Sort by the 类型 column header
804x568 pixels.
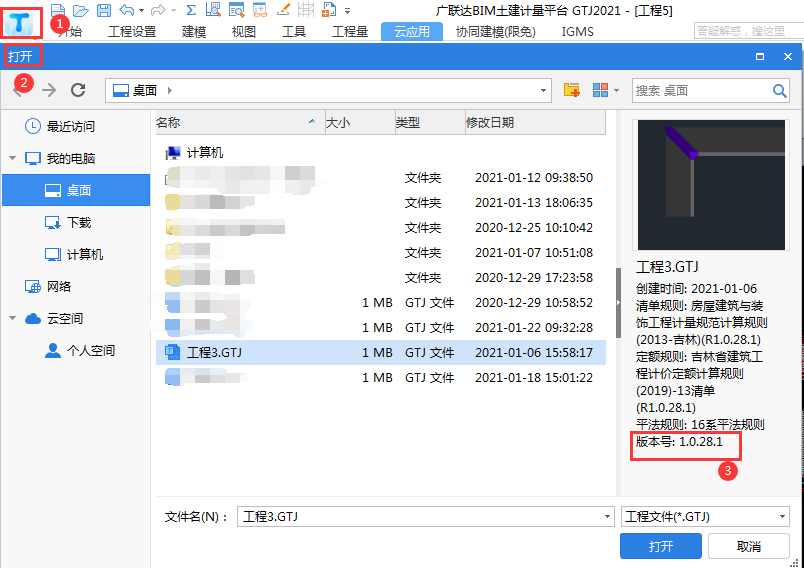pyautogui.click(x=430, y=123)
